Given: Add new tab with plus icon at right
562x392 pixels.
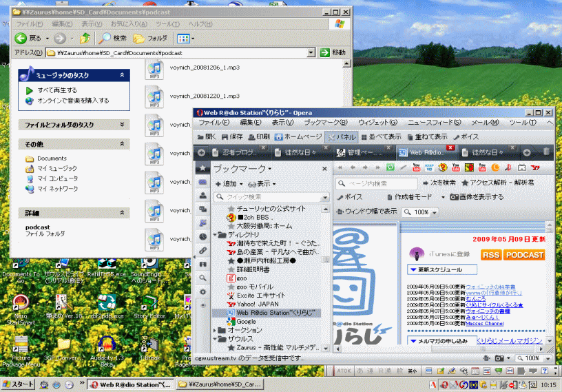Looking at the screenshot, I should [526, 152].
